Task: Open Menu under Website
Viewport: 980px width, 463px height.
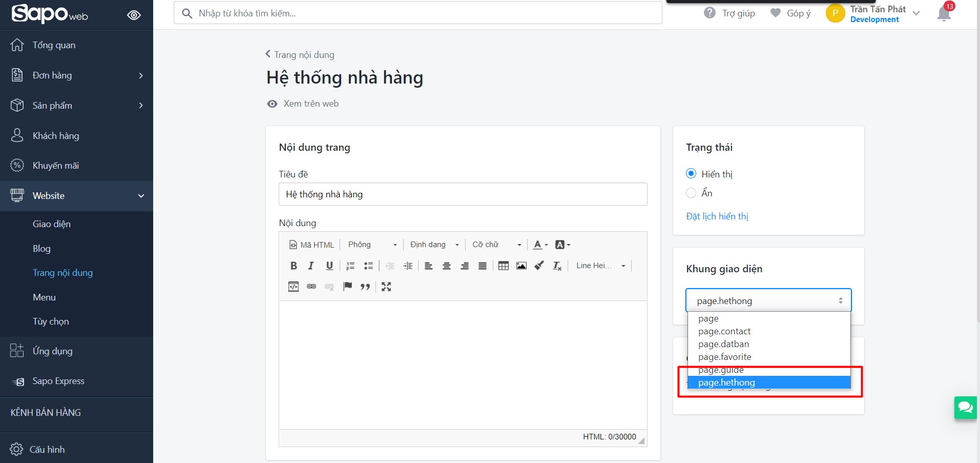Action: pyautogui.click(x=44, y=297)
